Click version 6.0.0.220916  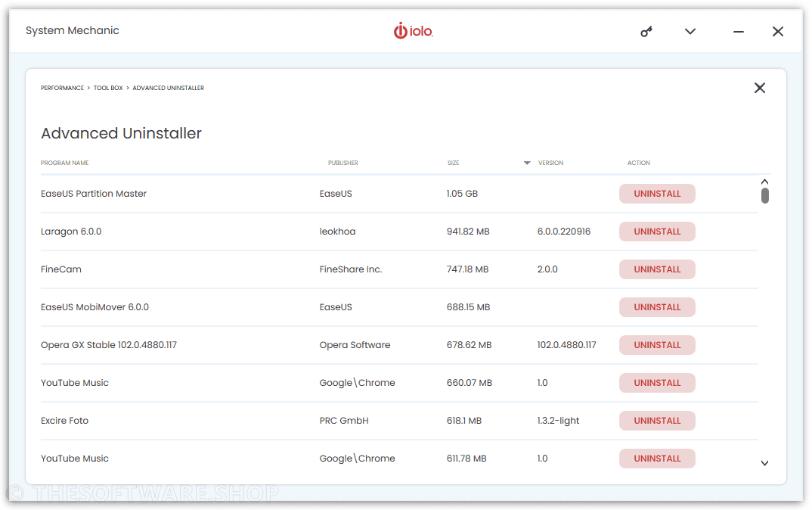564,232
